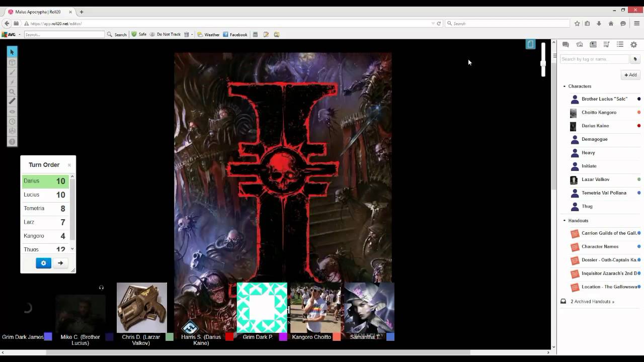
Task: Click Grim Dark P. patterned avatar
Action: (x=262, y=308)
